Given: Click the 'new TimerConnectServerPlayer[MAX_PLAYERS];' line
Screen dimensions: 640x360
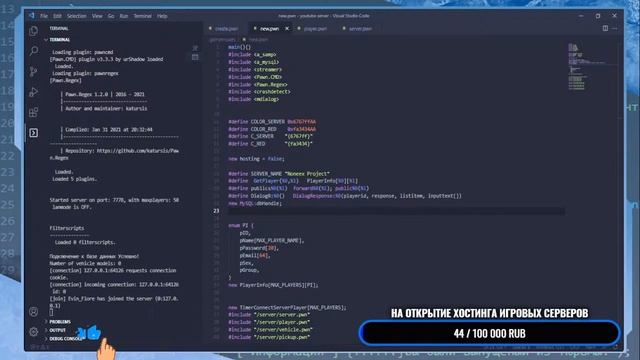Looking at the screenshot, I should click(287, 307).
